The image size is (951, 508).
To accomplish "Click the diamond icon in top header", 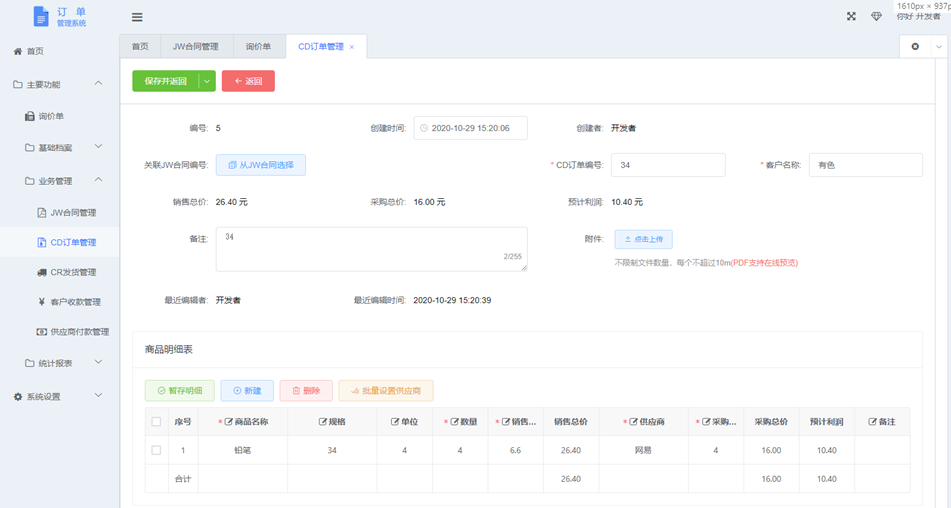I will pos(876,16).
